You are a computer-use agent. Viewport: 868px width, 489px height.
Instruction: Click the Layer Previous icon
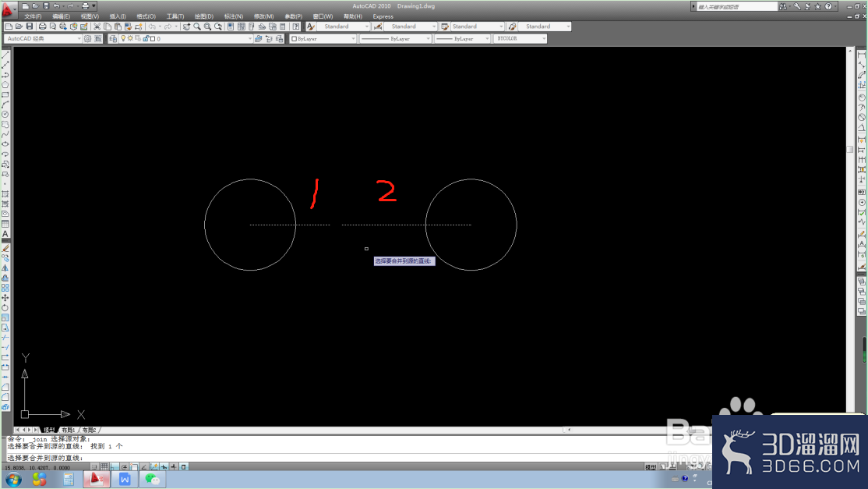269,39
